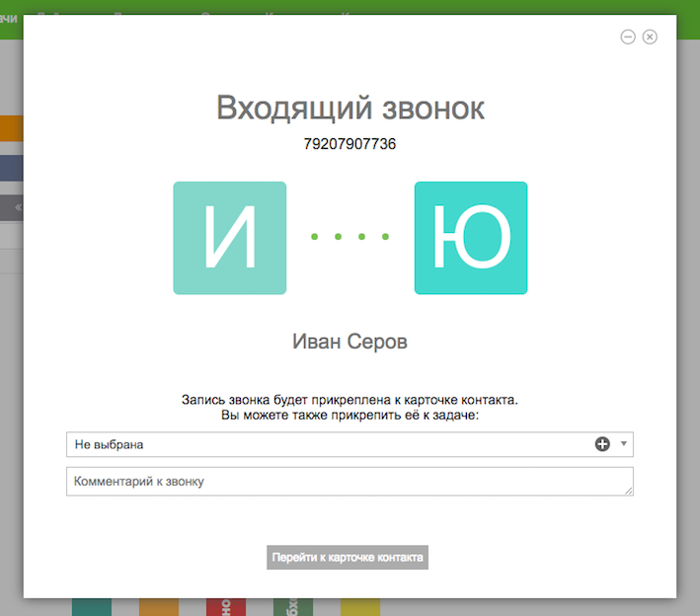Select the 'Не выбрана' task combo box
The height and width of the screenshot is (616, 700).
point(326,444)
